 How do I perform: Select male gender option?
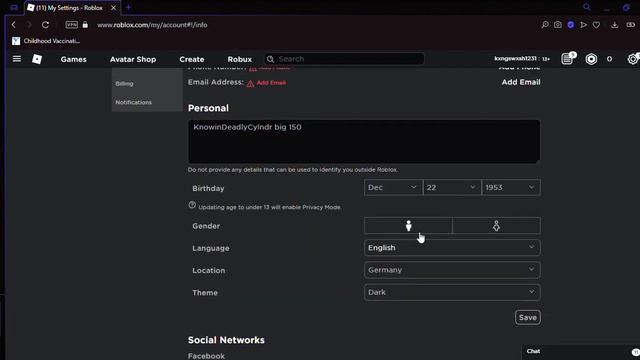pos(408,226)
